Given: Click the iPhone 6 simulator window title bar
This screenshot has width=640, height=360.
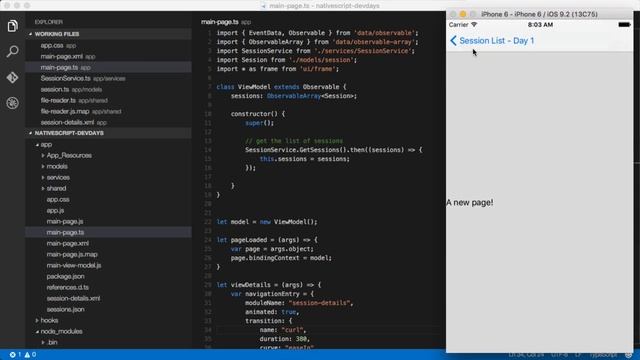Looking at the screenshot, I should coord(539,14).
